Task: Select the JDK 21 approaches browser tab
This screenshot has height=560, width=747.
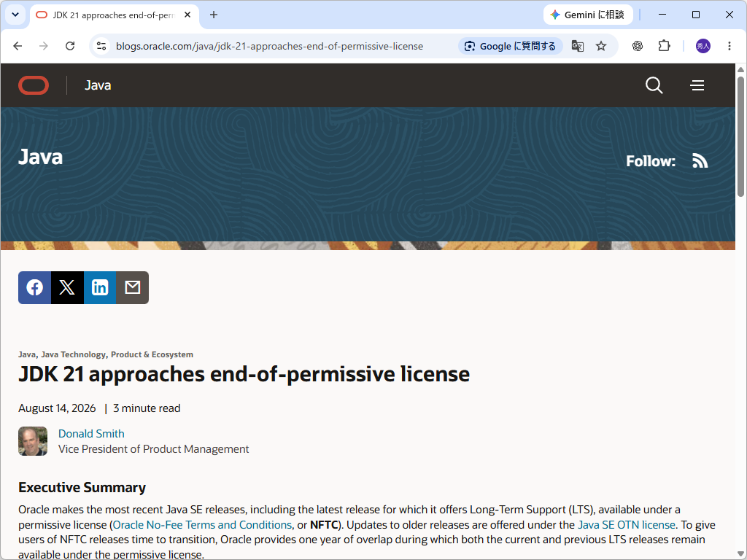Action: coord(115,15)
